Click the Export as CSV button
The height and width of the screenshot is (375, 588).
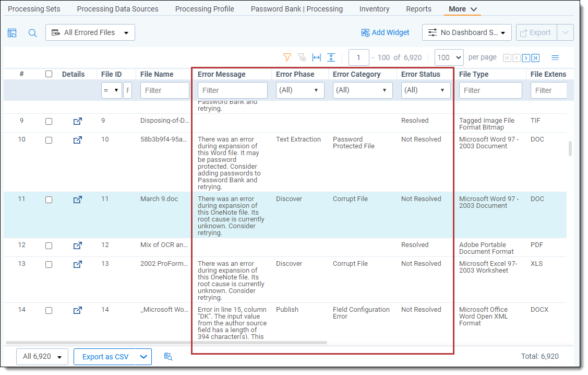(x=105, y=357)
